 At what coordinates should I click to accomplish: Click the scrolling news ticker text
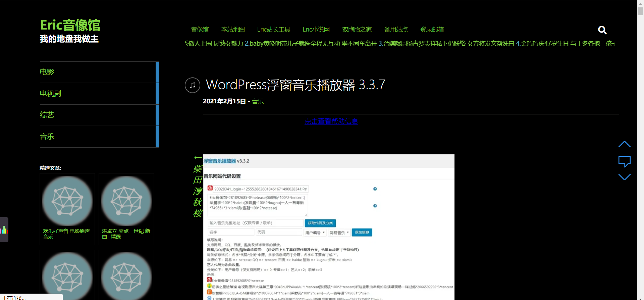tap(399, 44)
